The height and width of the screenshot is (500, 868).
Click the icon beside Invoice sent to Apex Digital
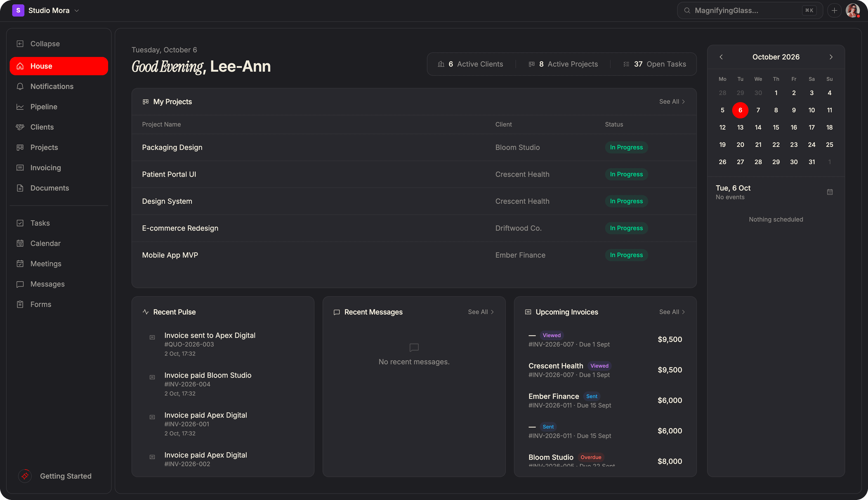[152, 337]
